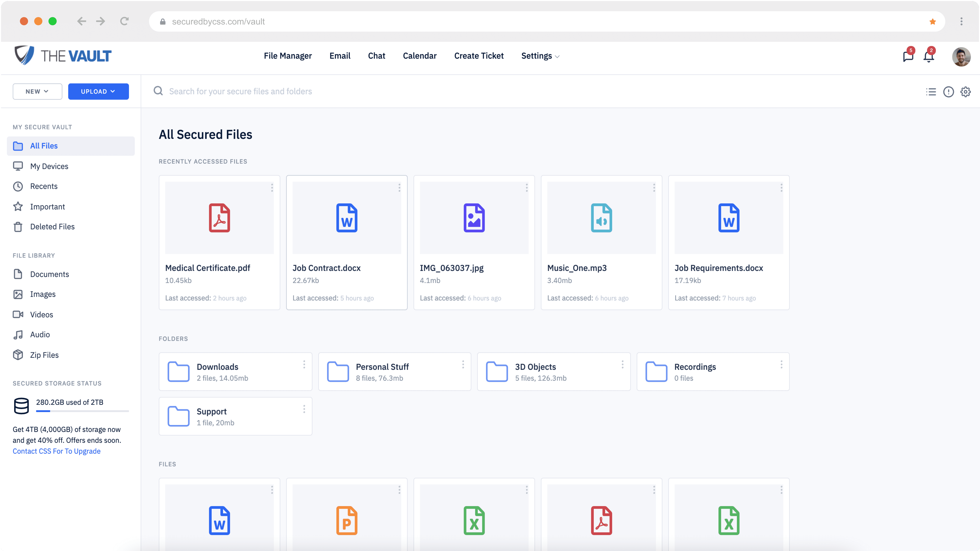The image size is (980, 551).
Task: Open the Chat nav item
Action: [x=377, y=56]
